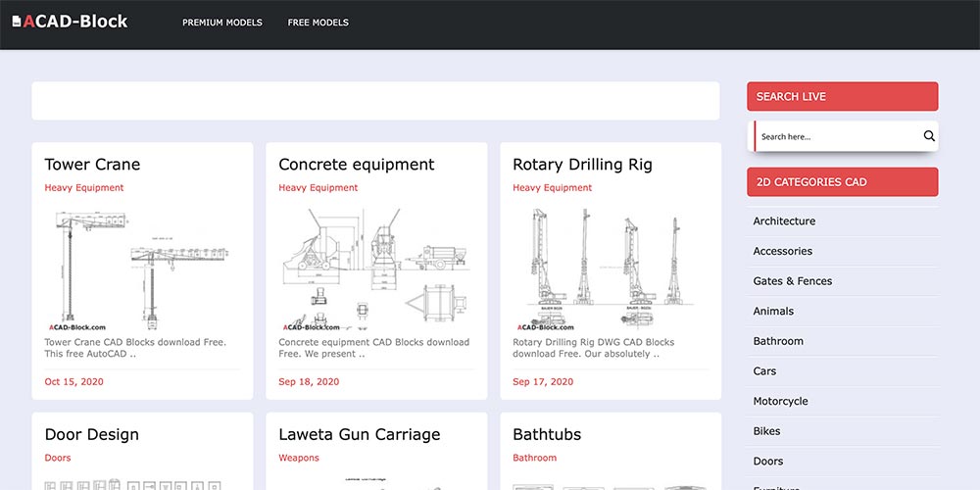
Task: Click the 'Sep 17, 2020' date text
Action: coord(543,382)
